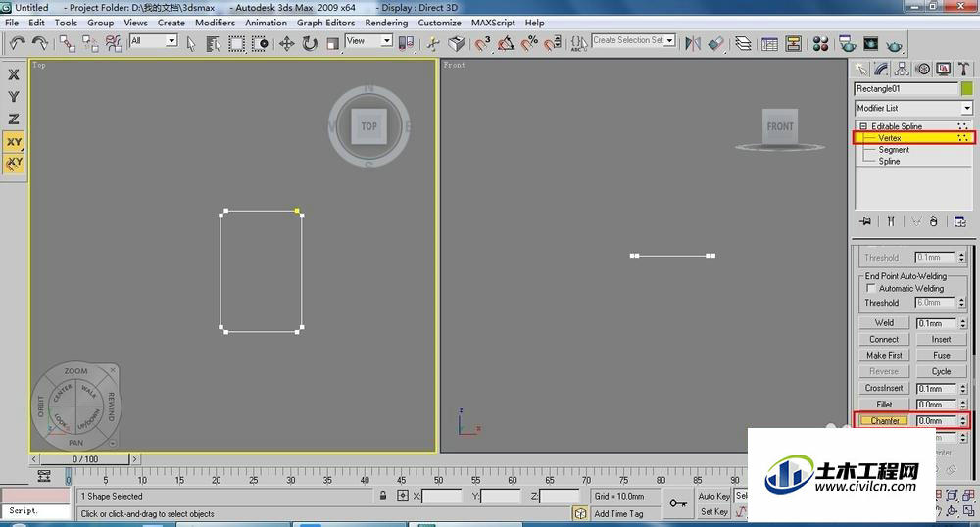Click the Align tool icon
The height and width of the screenshot is (527, 980).
(715, 44)
